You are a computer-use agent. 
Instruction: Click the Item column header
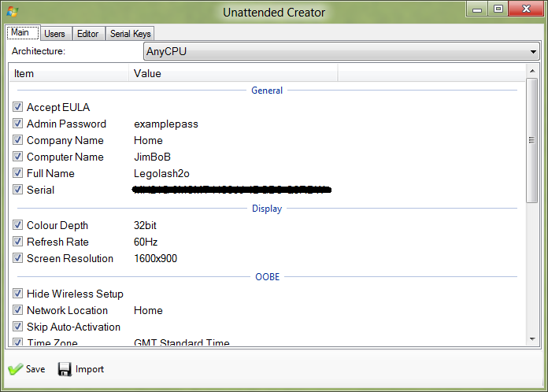pyautogui.click(x=24, y=73)
